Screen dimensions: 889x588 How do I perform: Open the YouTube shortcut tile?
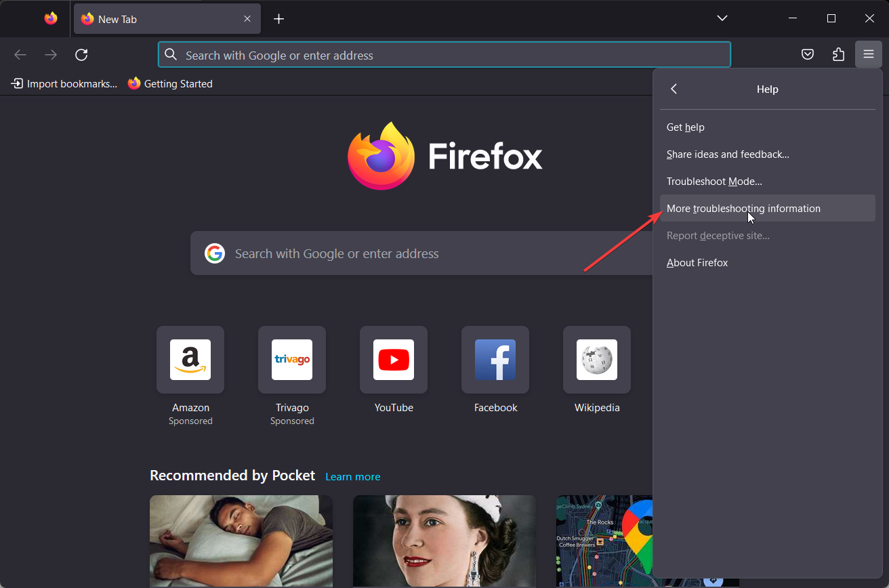[x=393, y=360]
